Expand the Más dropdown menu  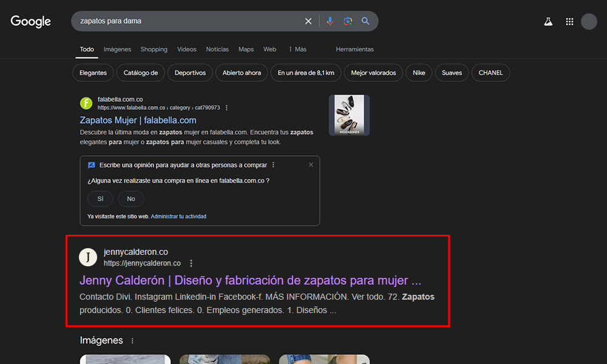[297, 50]
